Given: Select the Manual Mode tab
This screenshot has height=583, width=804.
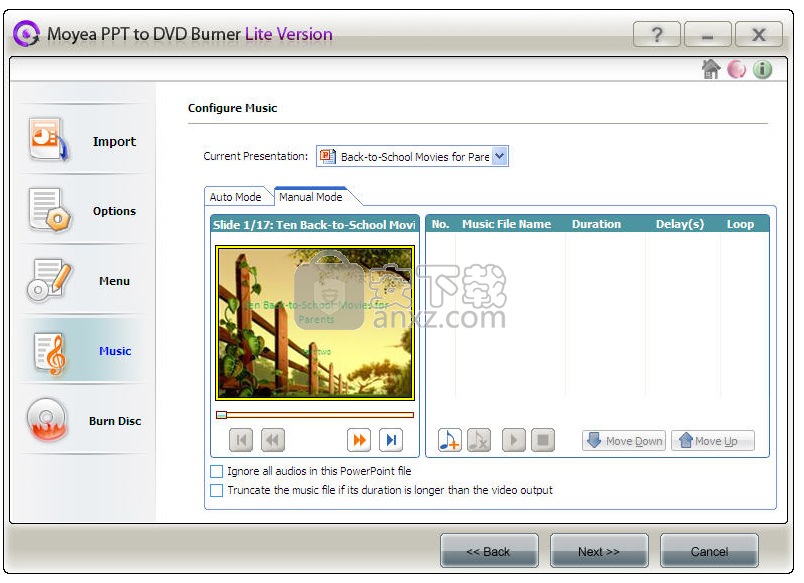Looking at the screenshot, I should tap(311, 197).
